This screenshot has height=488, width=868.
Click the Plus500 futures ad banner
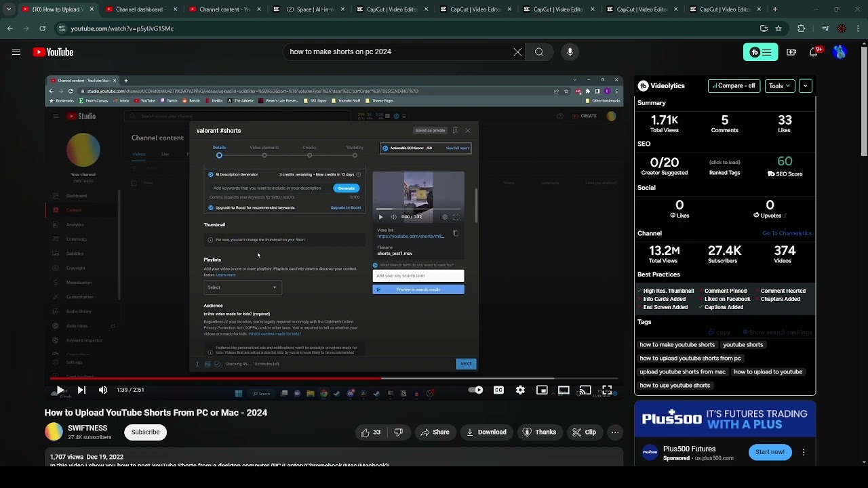725,419
